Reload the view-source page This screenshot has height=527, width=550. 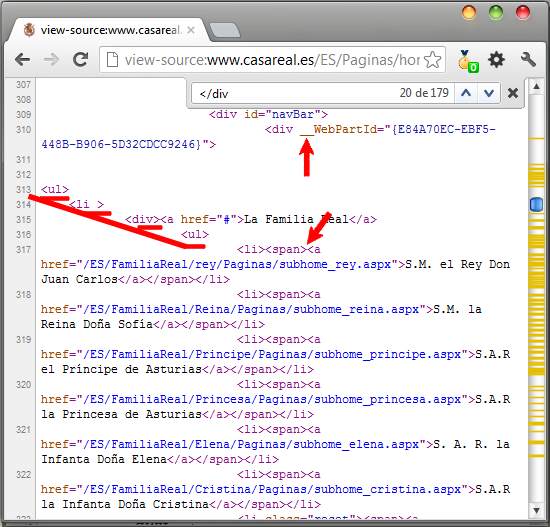[x=80, y=60]
